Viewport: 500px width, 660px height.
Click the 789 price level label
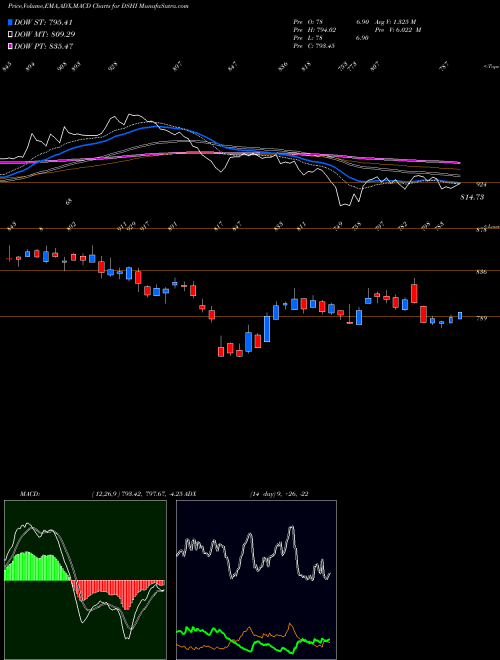click(x=481, y=318)
